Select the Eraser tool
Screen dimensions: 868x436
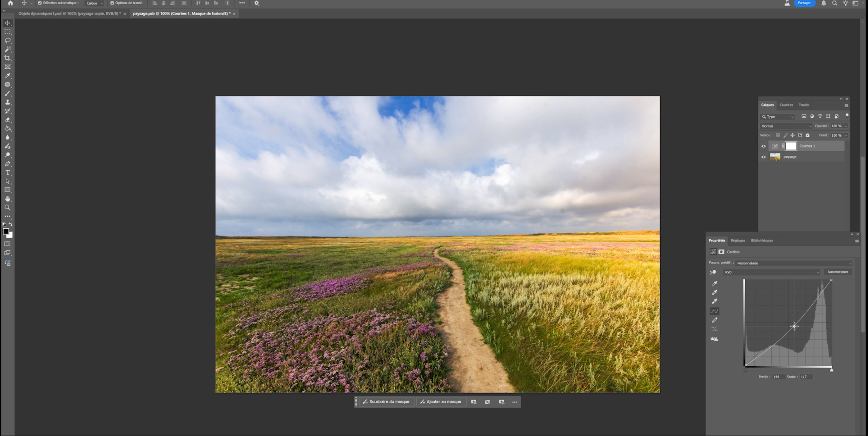[7, 120]
